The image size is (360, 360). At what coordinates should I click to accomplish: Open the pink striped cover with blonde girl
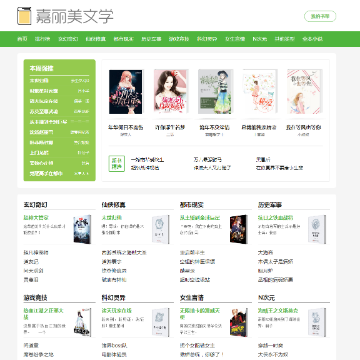click(305, 92)
